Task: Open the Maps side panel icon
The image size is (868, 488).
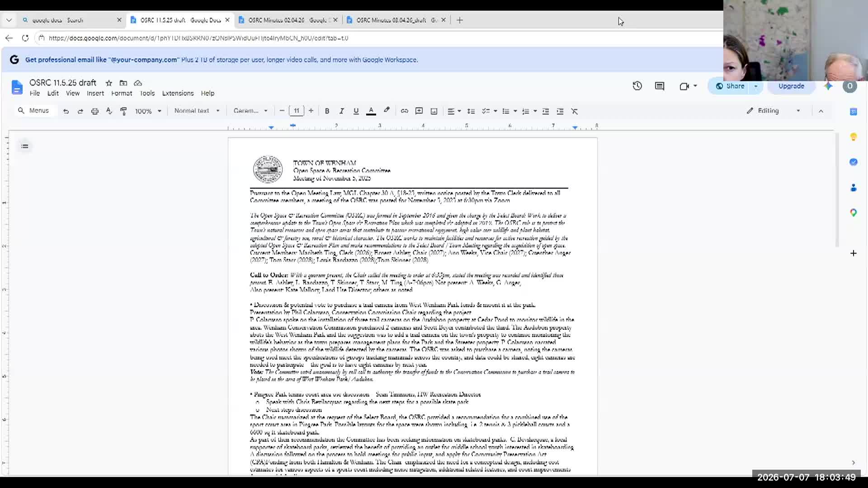Action: 854,212
